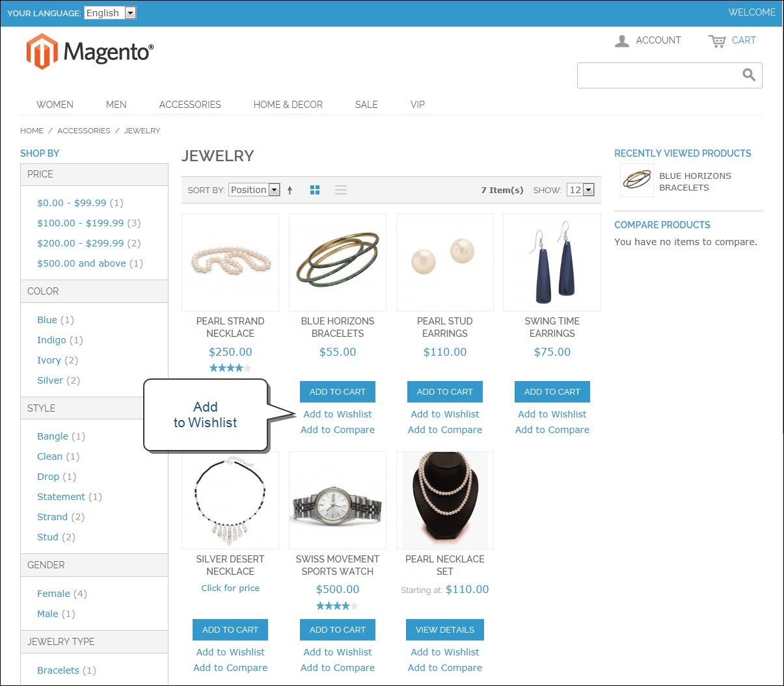Viewport: 784px width, 686px height.
Task: Filter by gender Female
Action: click(53, 594)
